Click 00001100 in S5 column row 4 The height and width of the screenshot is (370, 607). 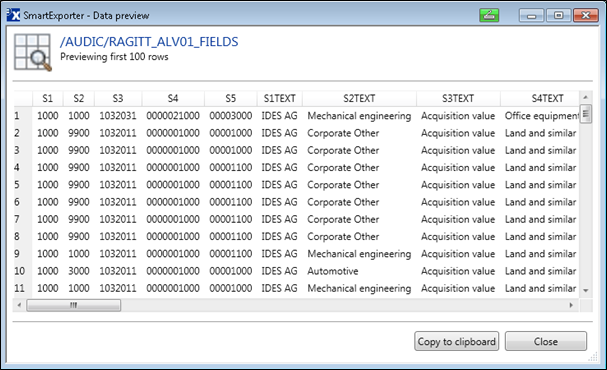coord(231,168)
